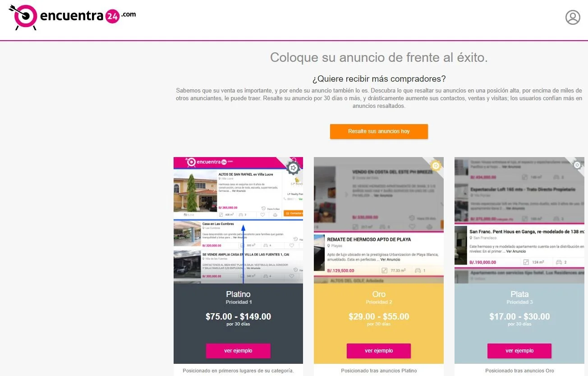
Task: Click the 'Coloque su anuncio de frente al éxito.' heading
Action: [379, 57]
